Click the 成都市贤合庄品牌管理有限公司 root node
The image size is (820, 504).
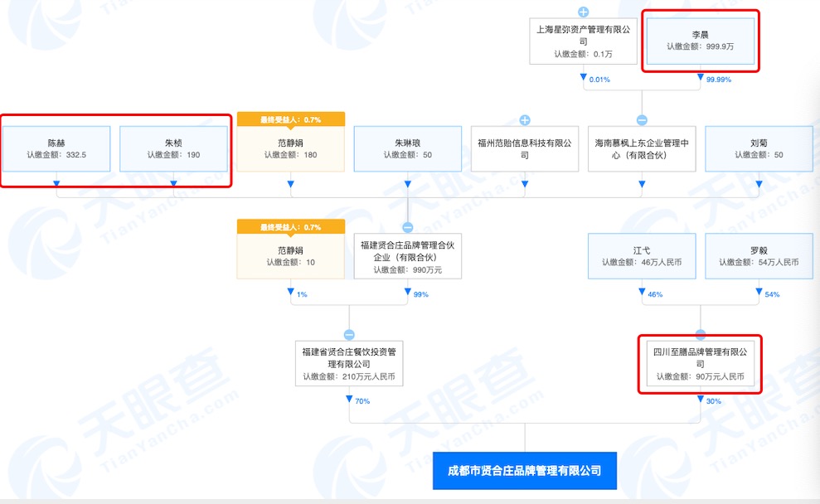525,471
